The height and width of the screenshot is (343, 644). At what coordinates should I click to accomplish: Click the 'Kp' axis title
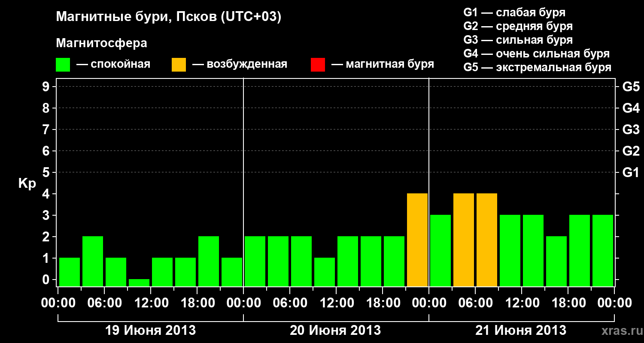[x=27, y=184]
